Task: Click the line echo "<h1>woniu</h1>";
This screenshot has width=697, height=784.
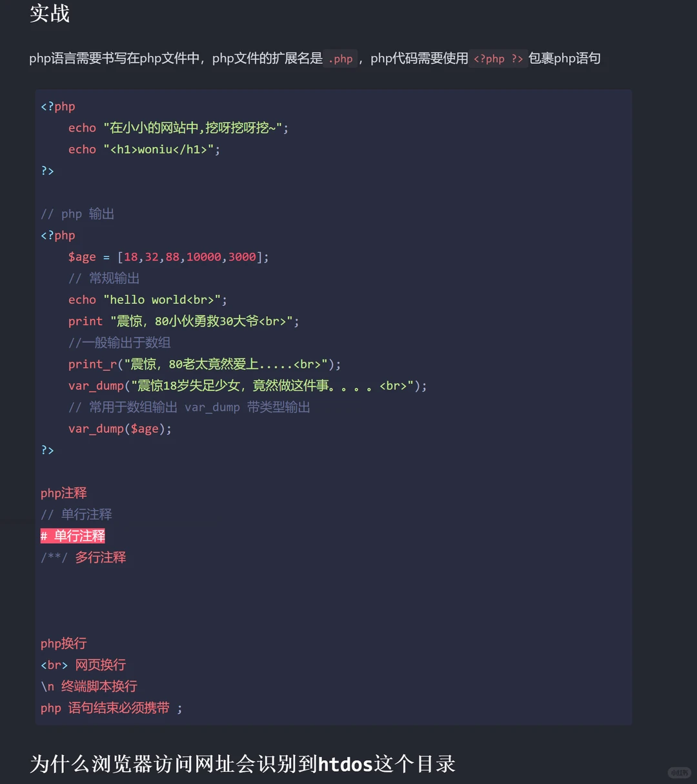Action: [x=145, y=149]
